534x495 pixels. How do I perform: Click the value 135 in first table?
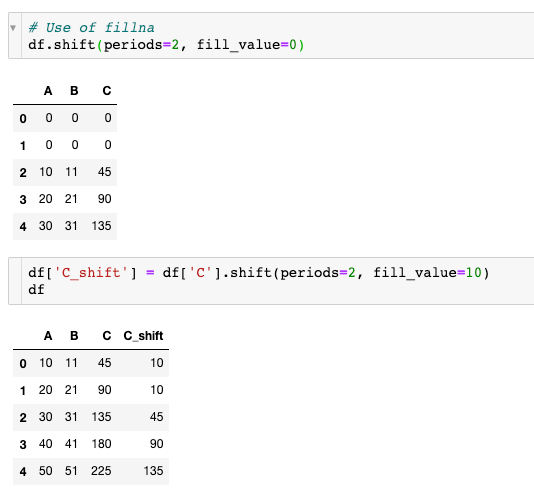(101, 226)
